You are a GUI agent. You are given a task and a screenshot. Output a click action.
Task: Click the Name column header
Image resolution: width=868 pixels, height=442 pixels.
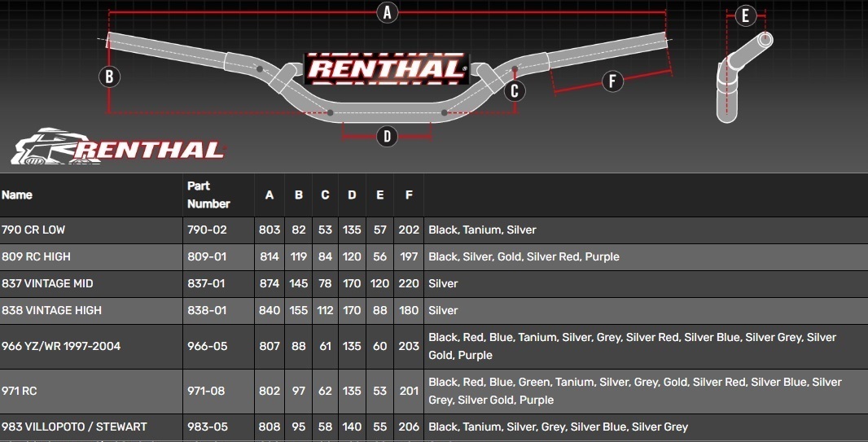pos(17,195)
